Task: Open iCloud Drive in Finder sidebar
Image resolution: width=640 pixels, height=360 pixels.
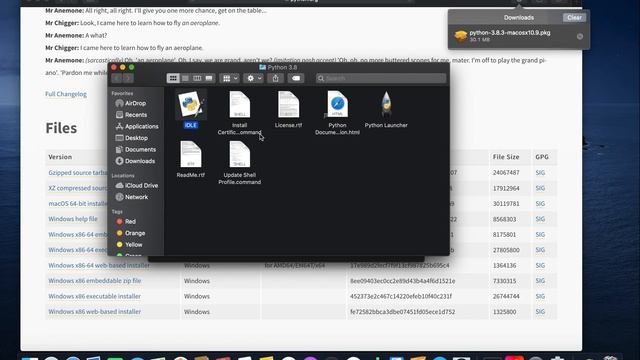Action: (x=141, y=185)
